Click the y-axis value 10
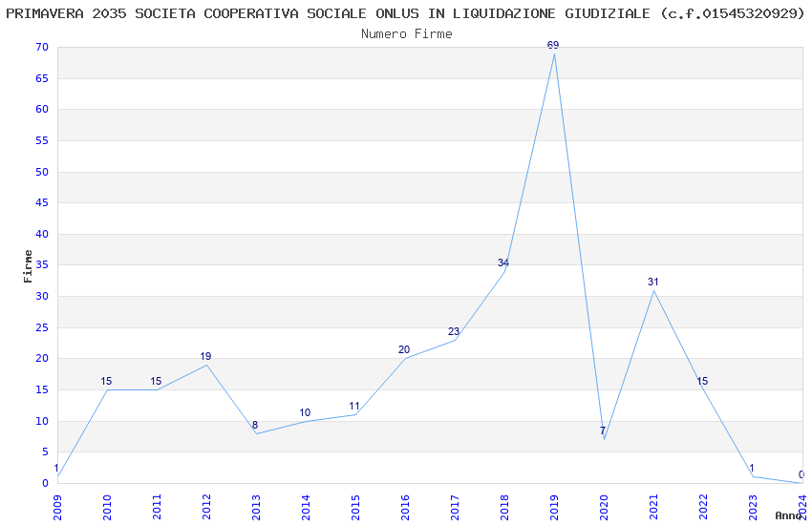Screen dimensions: 812x525 (42, 421)
